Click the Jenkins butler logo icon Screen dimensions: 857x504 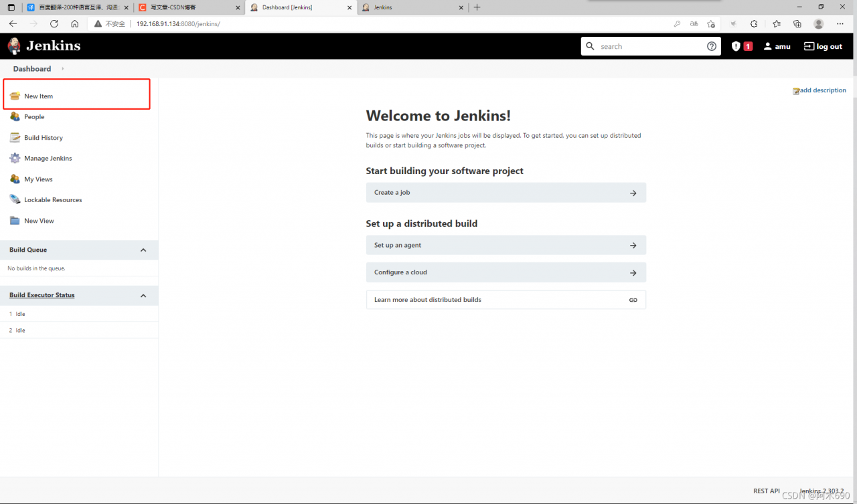pos(14,46)
